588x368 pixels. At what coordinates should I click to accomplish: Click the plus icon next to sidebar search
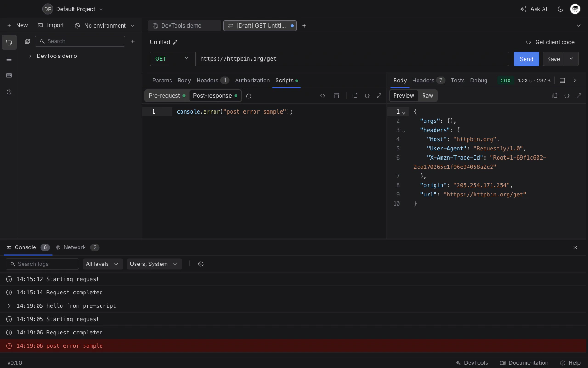(x=133, y=41)
